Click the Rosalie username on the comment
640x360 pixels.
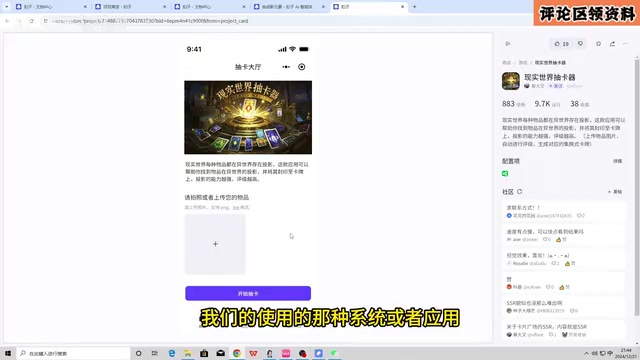tap(520, 264)
